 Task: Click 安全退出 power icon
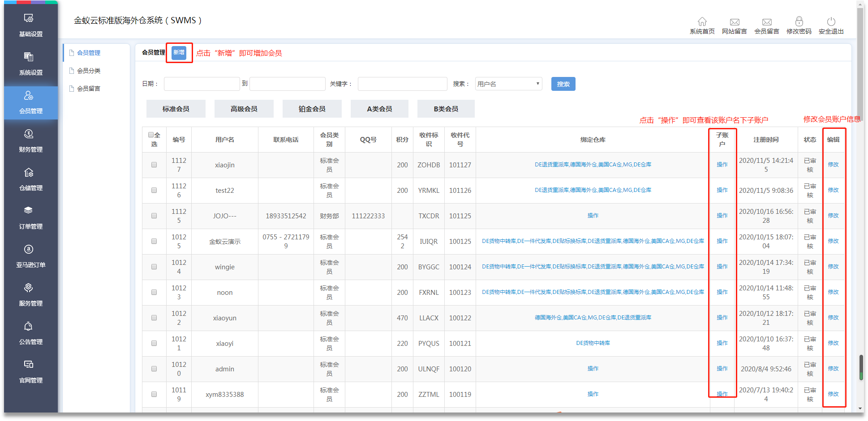(831, 22)
